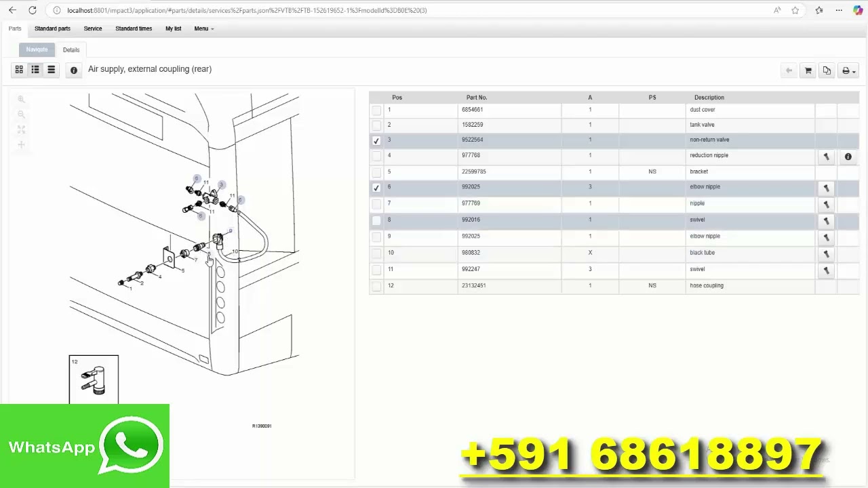Switch to the Details tab

point(71,49)
